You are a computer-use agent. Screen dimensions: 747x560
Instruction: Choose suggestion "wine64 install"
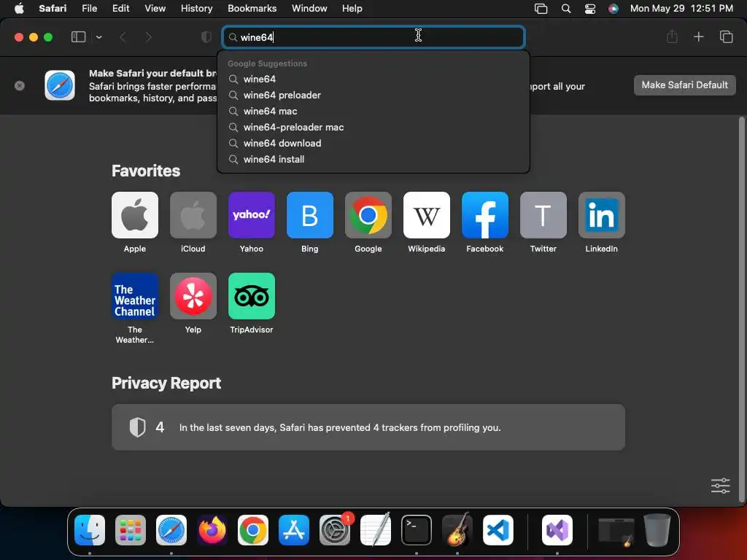[x=373, y=160]
